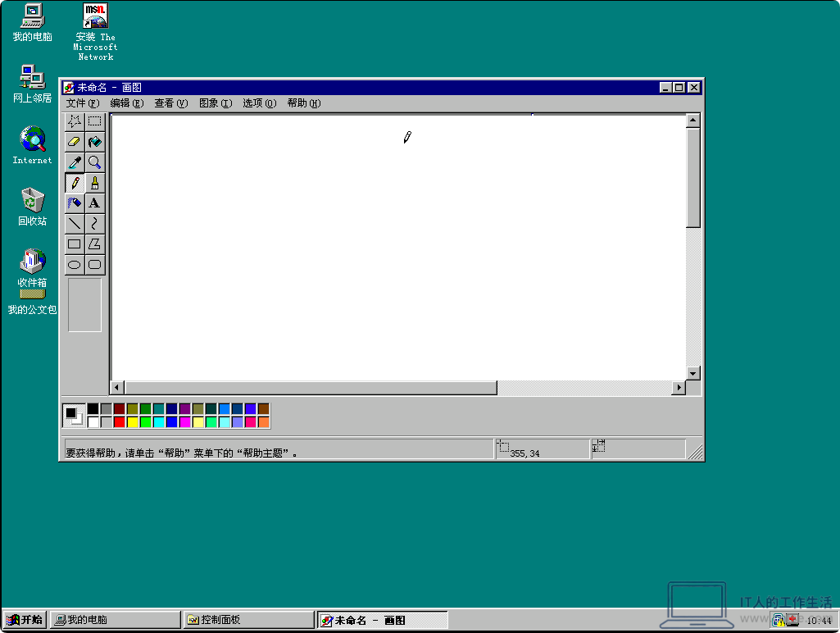Select the 安装 The Microsoft Network shortcut

pyautogui.click(x=95, y=32)
